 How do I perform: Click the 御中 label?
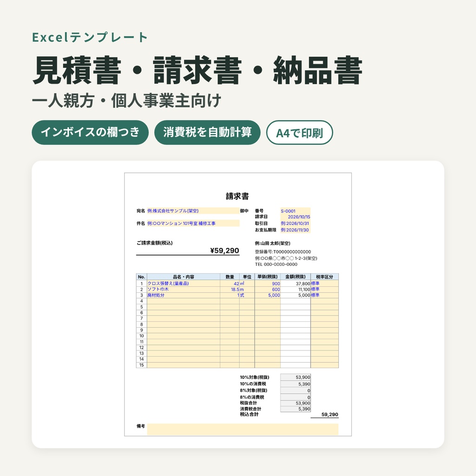click(x=244, y=211)
